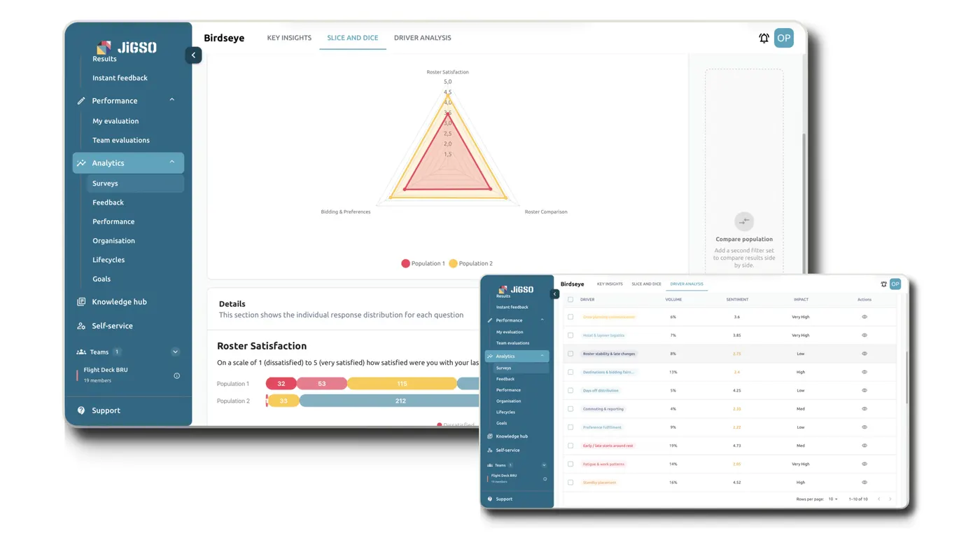Collapse Analytics section chevron in large window

172,163
